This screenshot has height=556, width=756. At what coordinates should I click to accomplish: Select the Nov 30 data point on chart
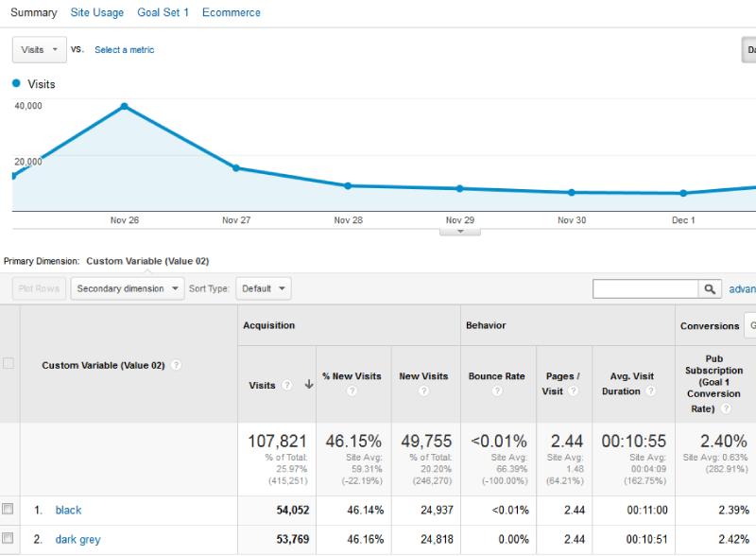pos(572,193)
